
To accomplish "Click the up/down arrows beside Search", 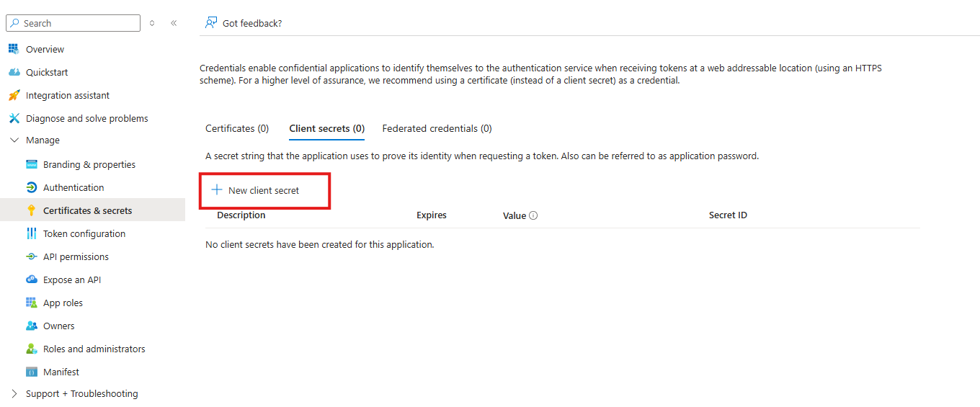I will pos(152,23).
